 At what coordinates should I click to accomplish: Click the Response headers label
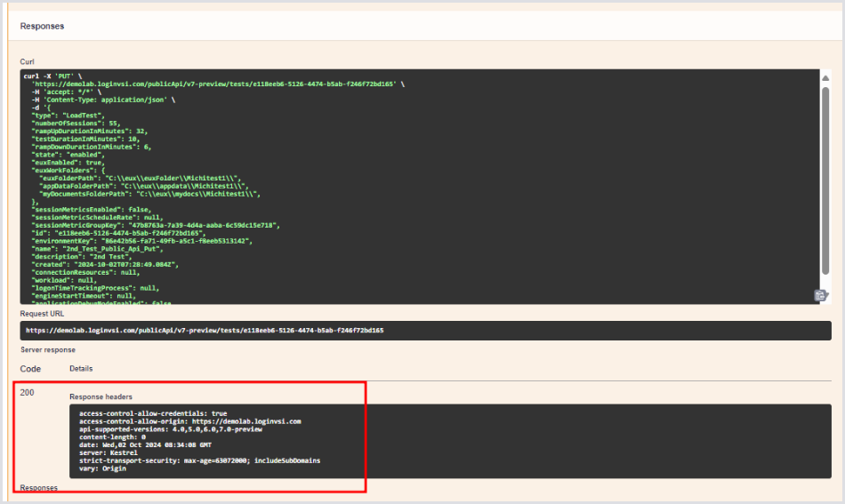click(101, 396)
